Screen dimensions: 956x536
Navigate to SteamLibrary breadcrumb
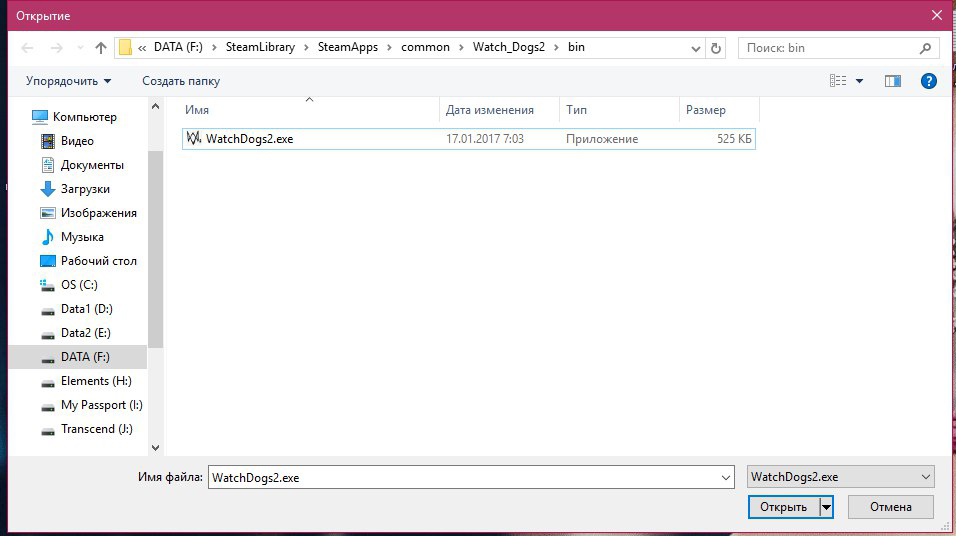click(260, 47)
